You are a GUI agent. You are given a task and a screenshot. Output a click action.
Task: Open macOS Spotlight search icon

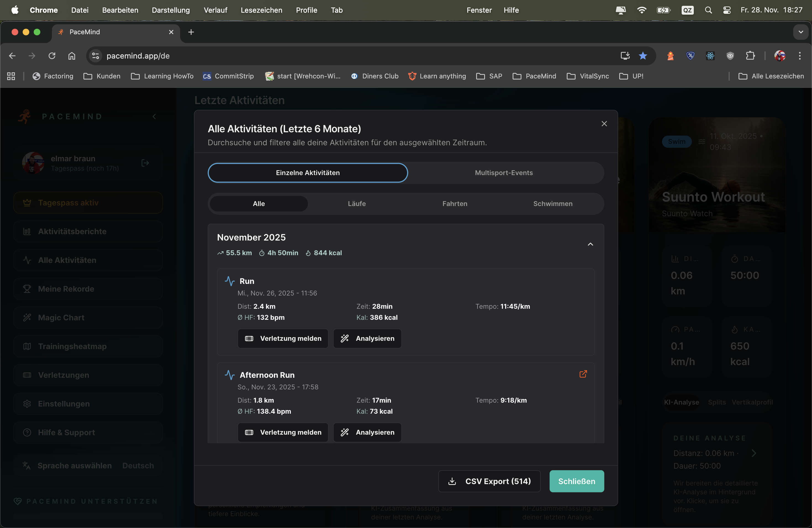[708, 10]
